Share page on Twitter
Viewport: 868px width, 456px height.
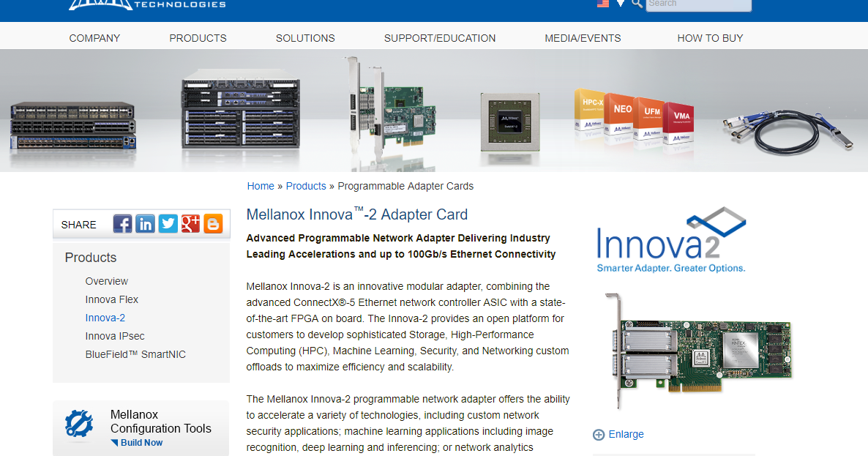(168, 223)
